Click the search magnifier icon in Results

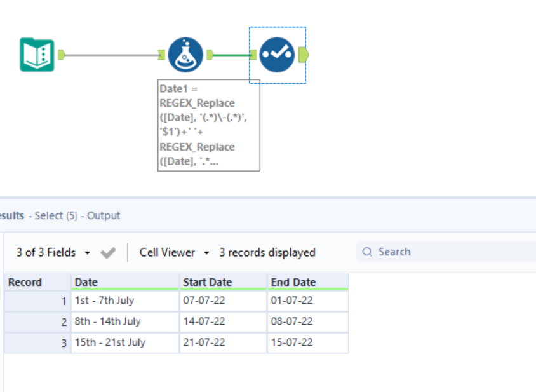[367, 252]
